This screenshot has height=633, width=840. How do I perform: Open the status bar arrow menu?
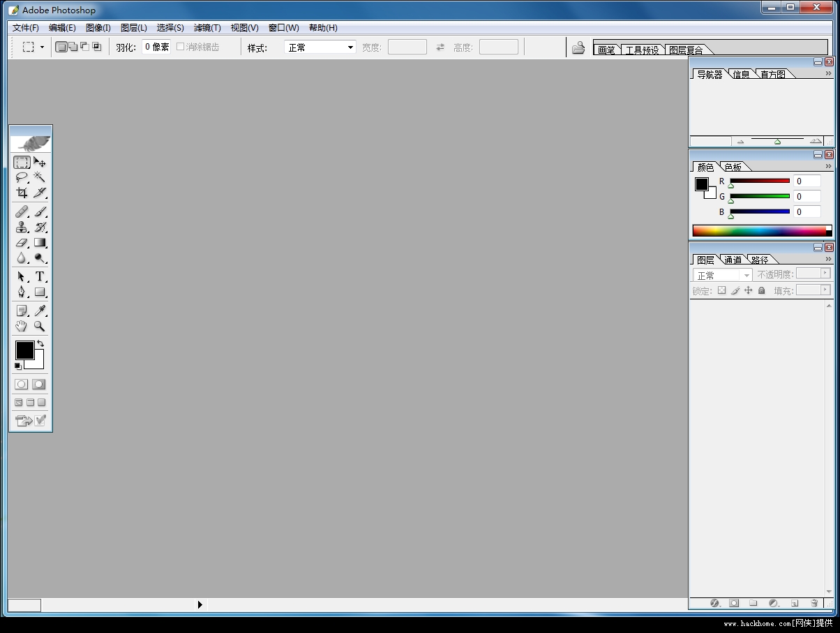pyautogui.click(x=200, y=604)
